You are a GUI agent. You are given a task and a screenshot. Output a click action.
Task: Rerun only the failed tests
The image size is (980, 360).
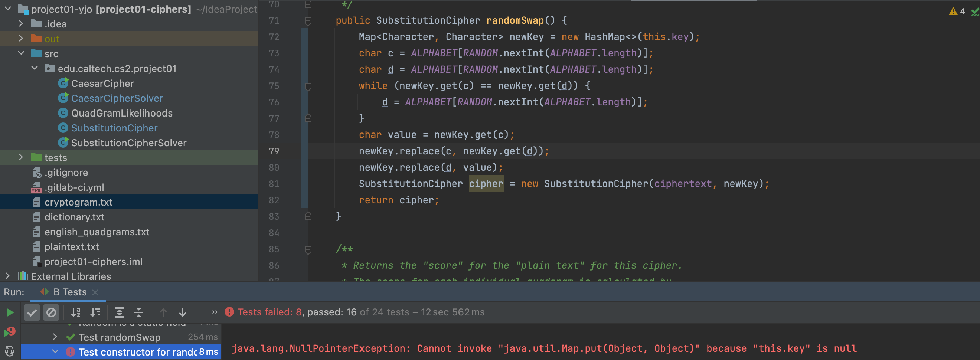[10, 332]
